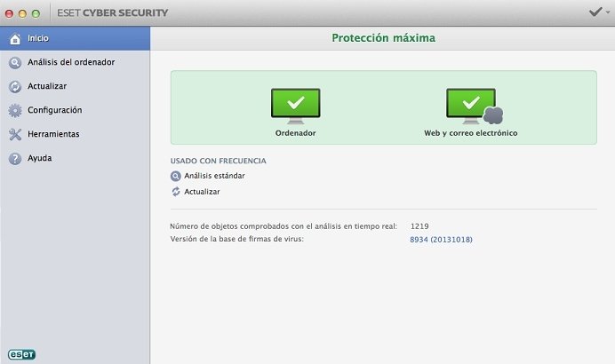Open the Web y correo electrónico monitor icon
The width and height of the screenshot is (615, 364).
pos(474,106)
